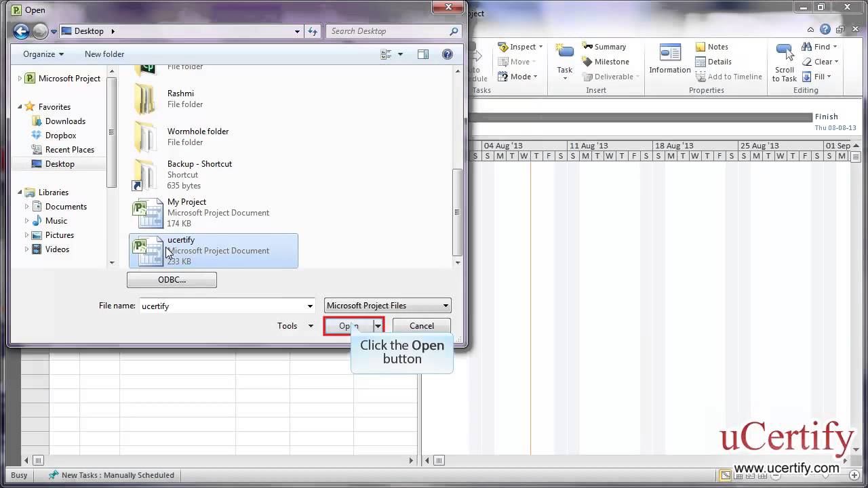Open the File name combo dropdown
The image size is (868, 488).
click(x=310, y=306)
